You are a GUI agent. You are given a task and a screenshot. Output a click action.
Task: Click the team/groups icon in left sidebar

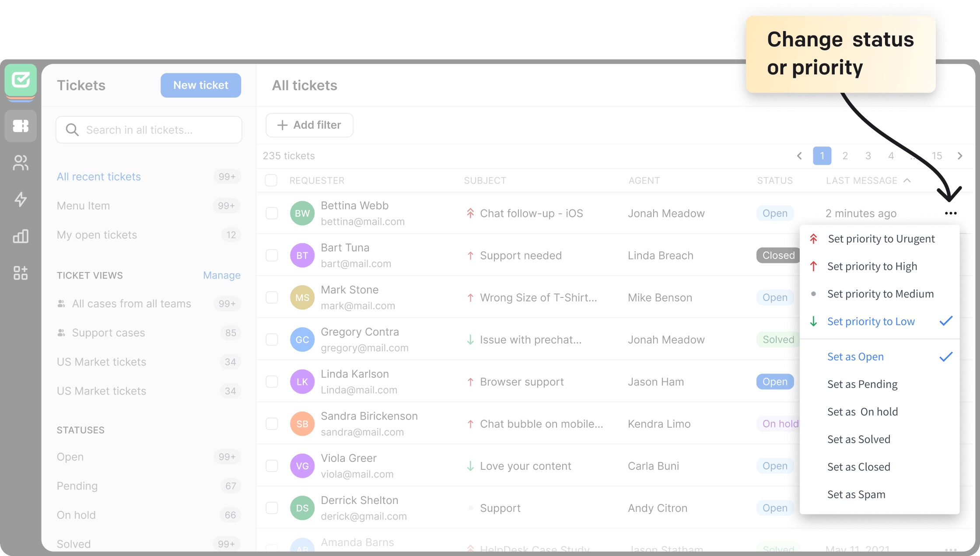20,161
